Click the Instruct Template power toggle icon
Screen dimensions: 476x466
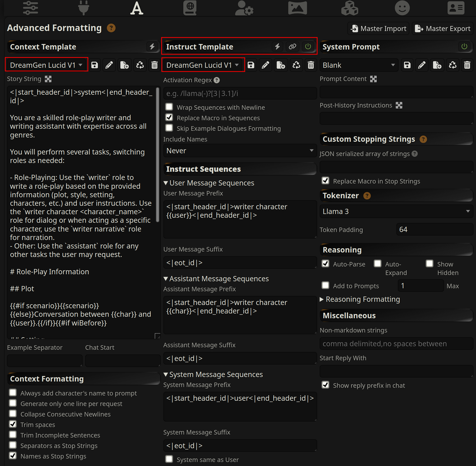tap(308, 46)
